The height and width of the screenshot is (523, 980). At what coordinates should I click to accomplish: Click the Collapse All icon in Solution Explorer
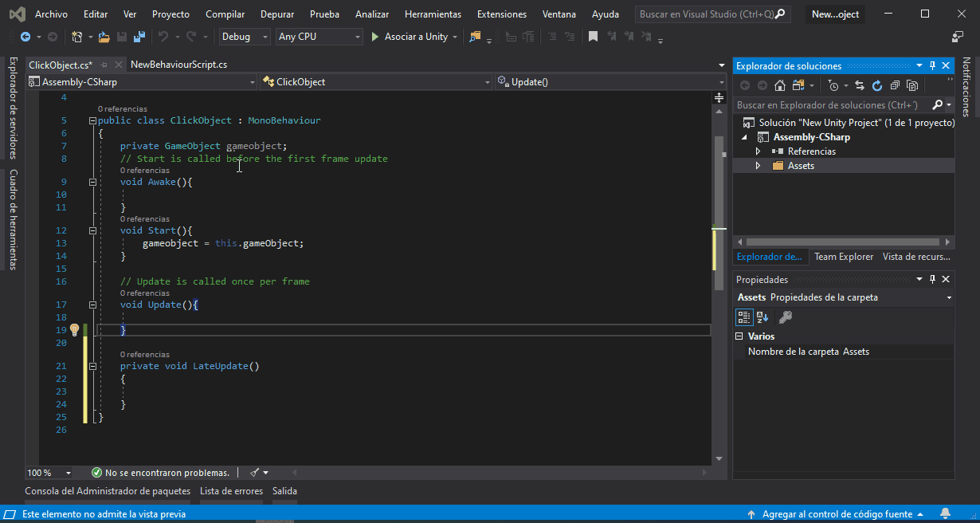895,85
